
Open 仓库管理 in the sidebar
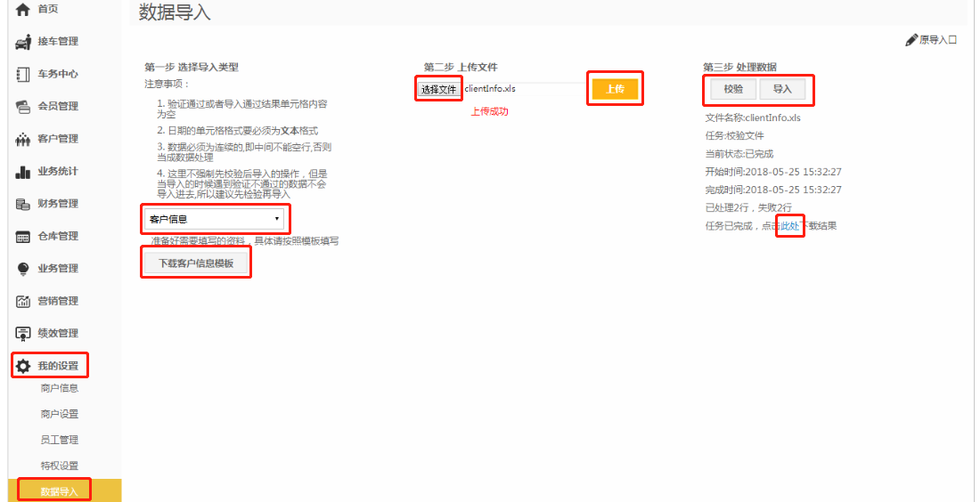58,236
